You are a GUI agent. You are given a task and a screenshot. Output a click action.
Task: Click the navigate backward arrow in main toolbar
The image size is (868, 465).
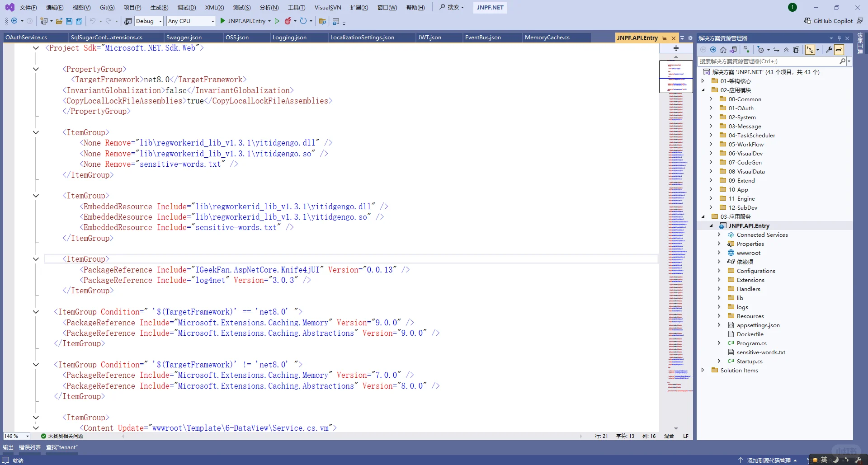click(x=14, y=21)
